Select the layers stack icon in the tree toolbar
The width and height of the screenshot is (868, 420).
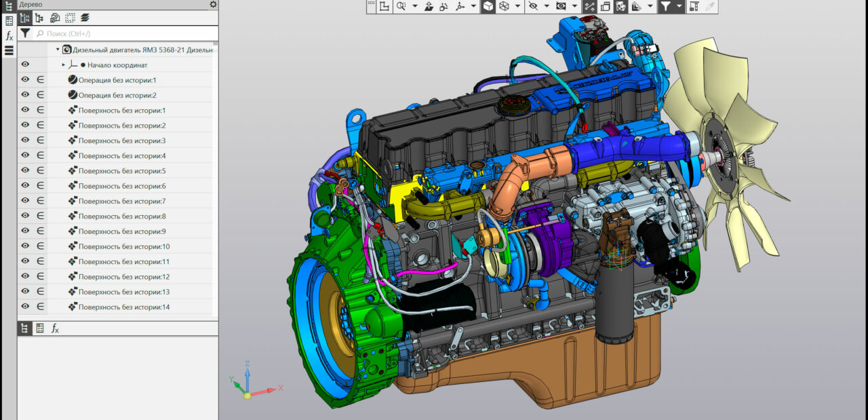(85, 18)
